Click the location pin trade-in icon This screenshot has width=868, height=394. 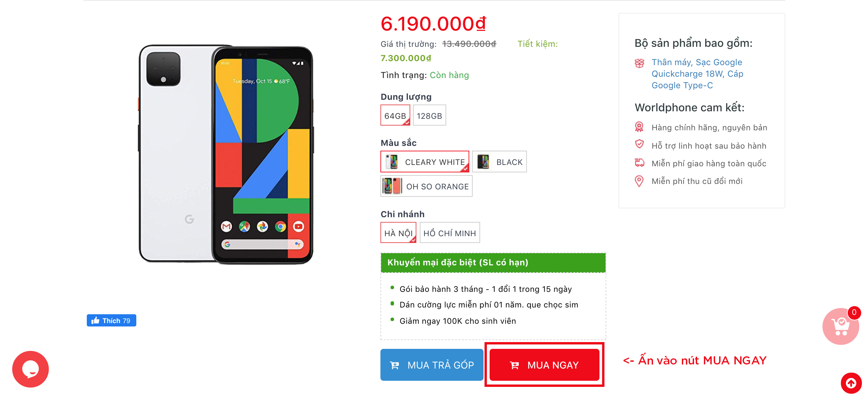click(x=639, y=181)
